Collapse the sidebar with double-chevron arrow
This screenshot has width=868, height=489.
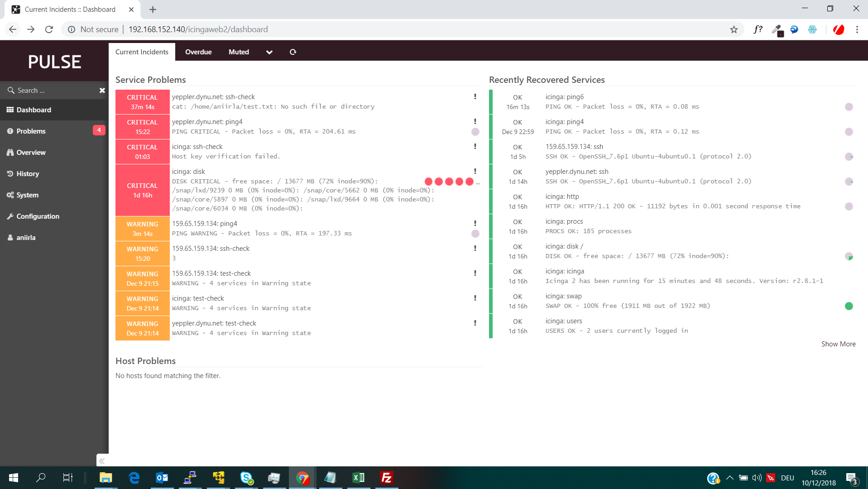click(102, 461)
